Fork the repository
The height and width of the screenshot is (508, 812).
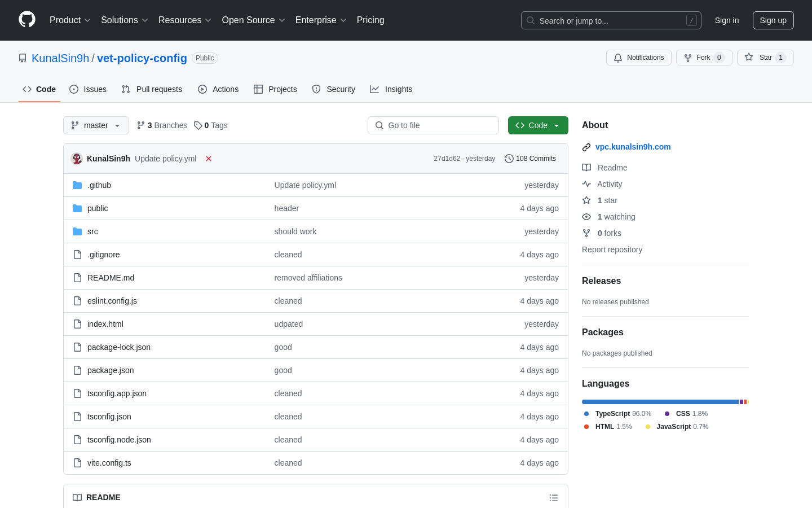coord(704,58)
